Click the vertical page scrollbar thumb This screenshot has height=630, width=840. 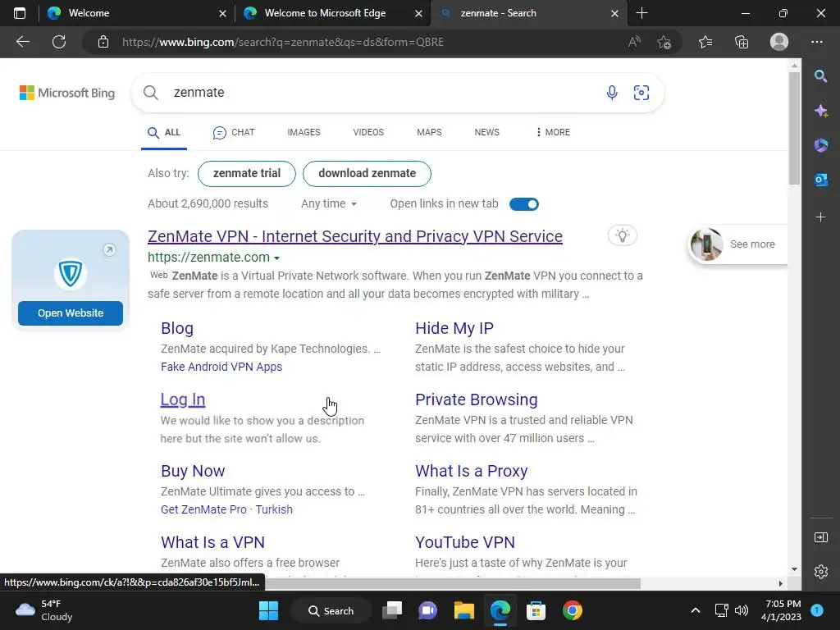[x=794, y=127]
